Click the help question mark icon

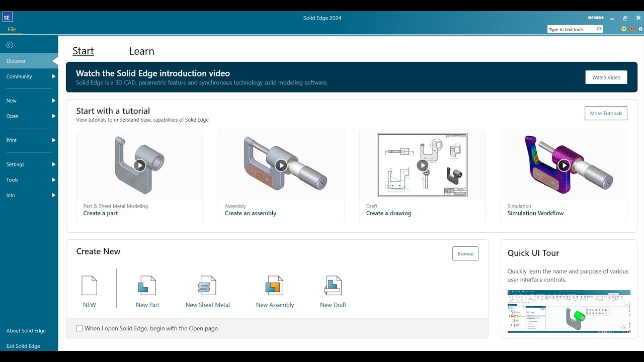pyautogui.click(x=640, y=29)
